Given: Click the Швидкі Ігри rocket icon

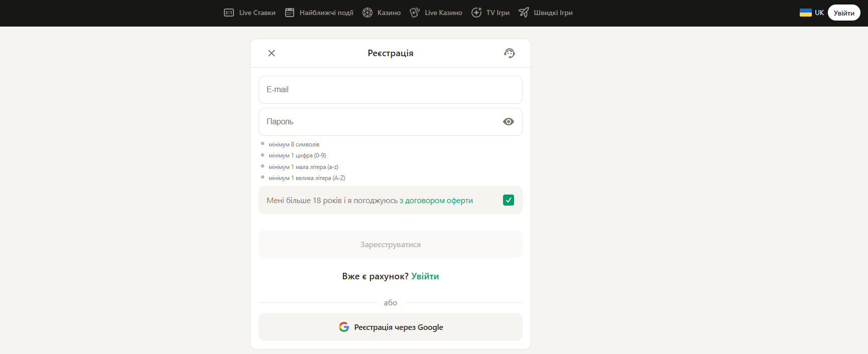Looking at the screenshot, I should click(x=524, y=13).
